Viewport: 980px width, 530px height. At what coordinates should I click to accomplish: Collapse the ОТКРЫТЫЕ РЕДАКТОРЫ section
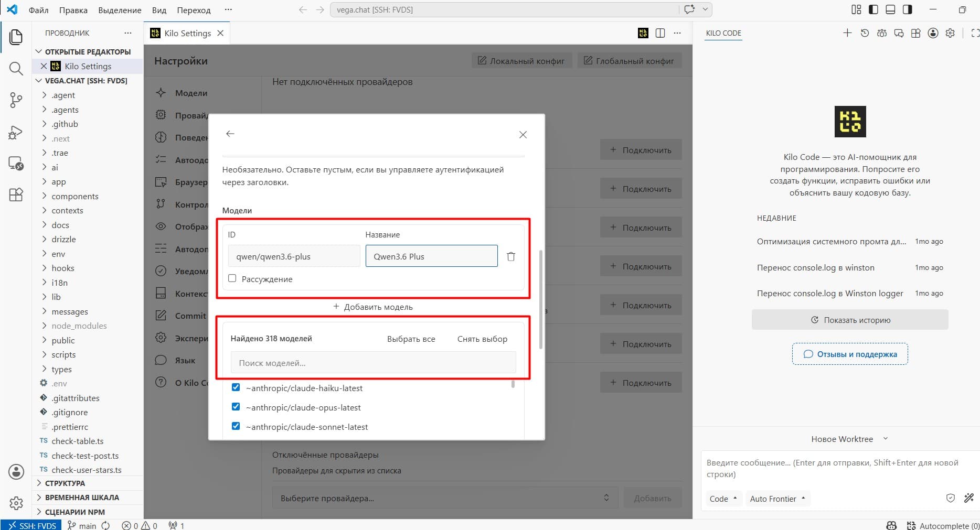(87, 51)
